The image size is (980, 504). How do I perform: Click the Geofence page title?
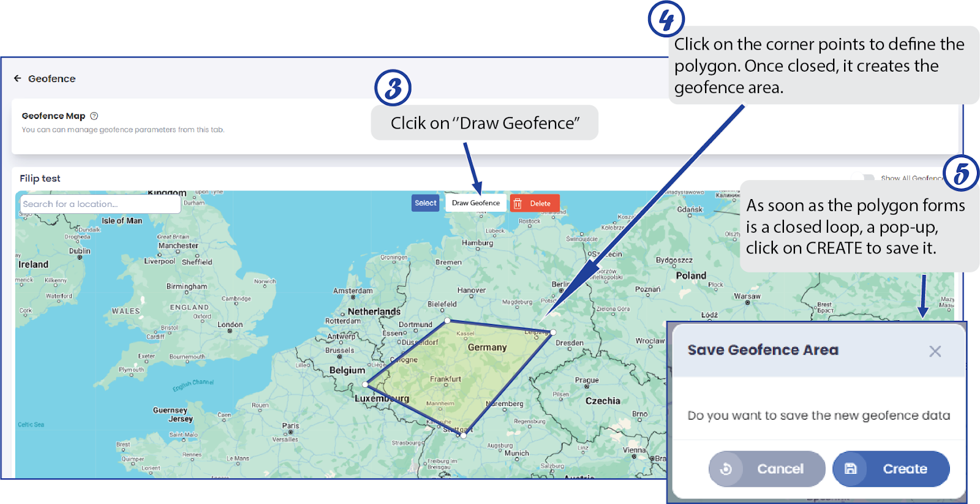(52, 78)
